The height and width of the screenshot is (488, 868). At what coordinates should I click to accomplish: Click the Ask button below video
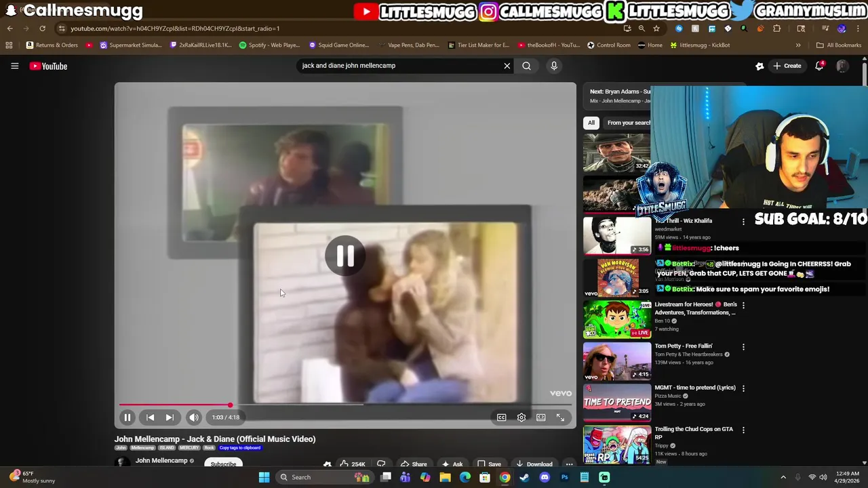[x=452, y=464]
